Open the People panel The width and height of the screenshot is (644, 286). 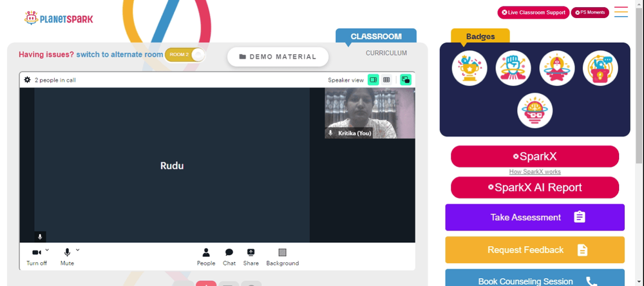[206, 257]
